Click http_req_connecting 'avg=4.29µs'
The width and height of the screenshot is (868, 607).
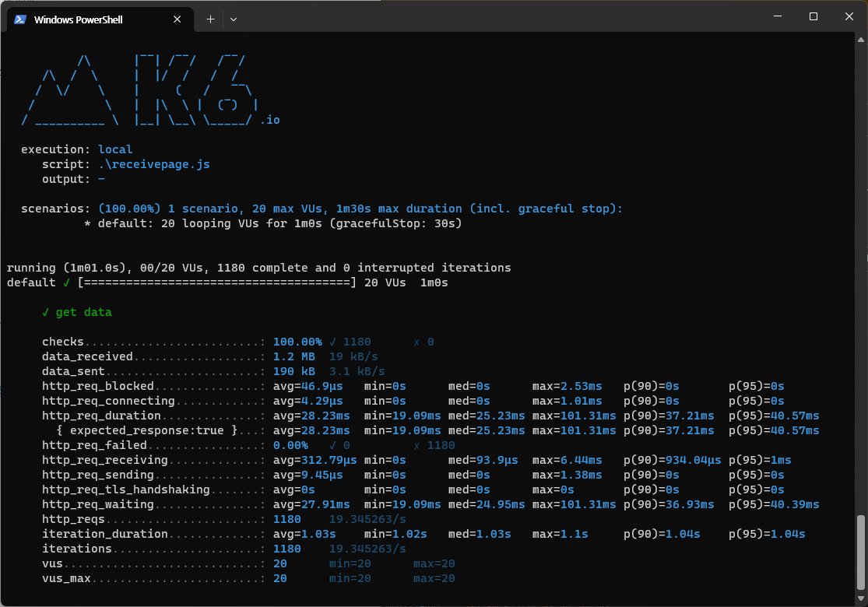point(307,401)
